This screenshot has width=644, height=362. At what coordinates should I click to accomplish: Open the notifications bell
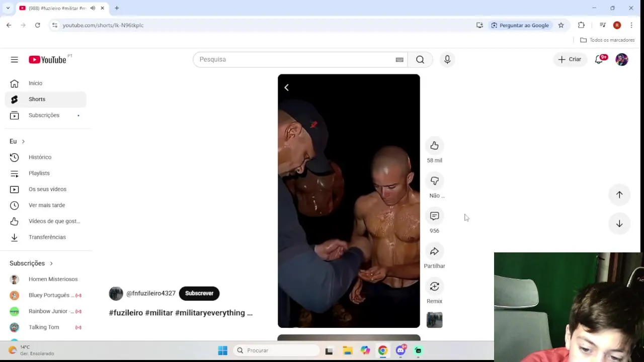click(x=599, y=59)
